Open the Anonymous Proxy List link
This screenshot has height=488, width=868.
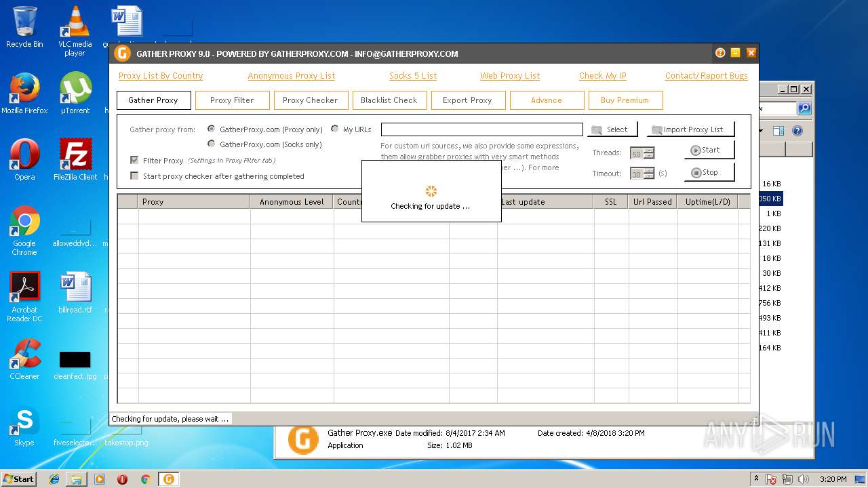(292, 76)
